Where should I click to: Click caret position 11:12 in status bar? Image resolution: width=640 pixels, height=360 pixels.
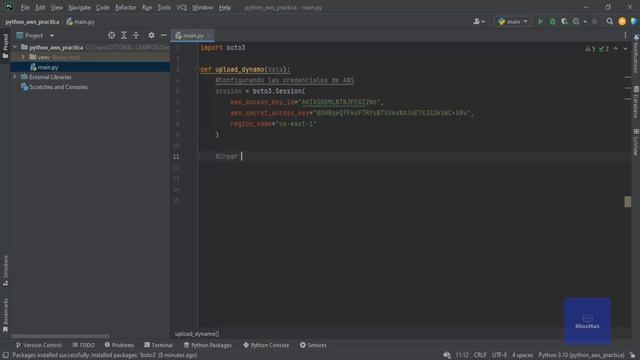(x=462, y=355)
